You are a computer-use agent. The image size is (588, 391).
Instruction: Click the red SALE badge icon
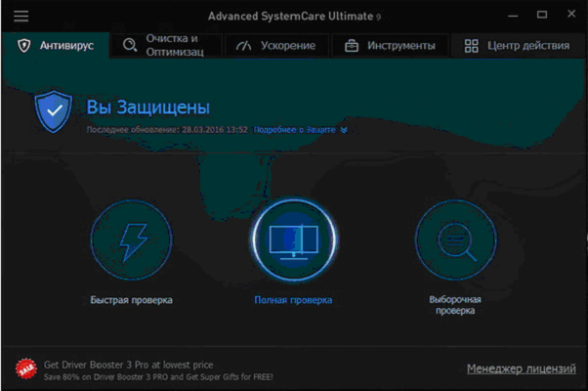[25, 369]
